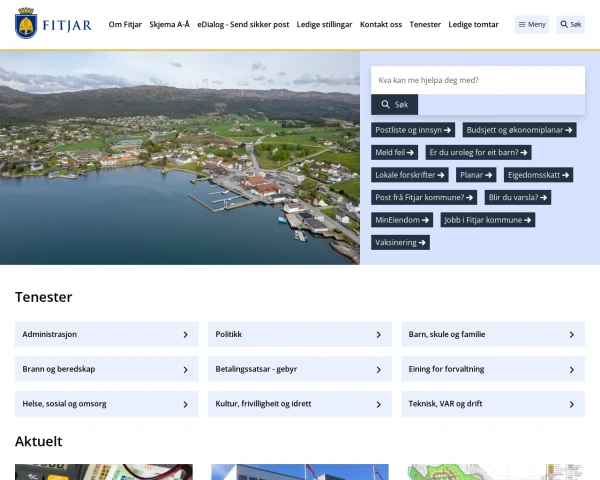Open the Meny hamburger menu
The height and width of the screenshot is (480, 600).
pos(532,24)
